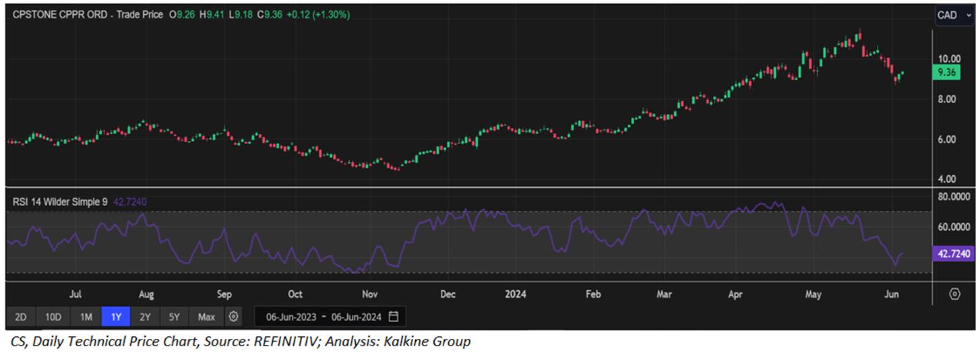The width and height of the screenshot is (980, 353).
Task: Show the Max time range
Action: tap(206, 316)
